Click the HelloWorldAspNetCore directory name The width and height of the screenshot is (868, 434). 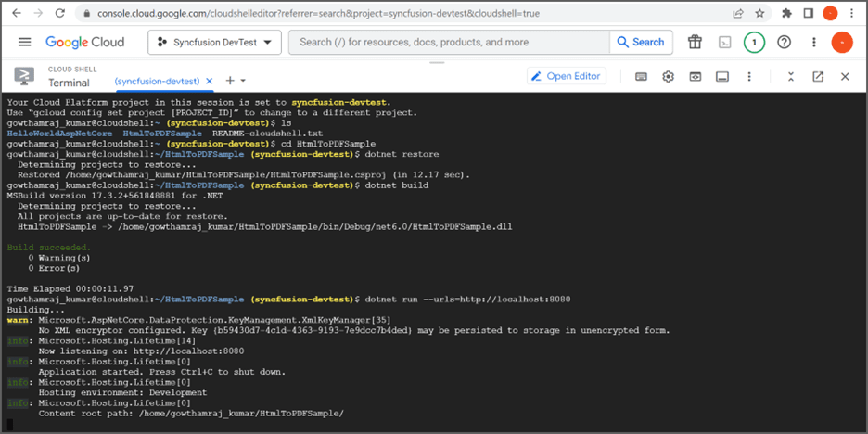59,134
